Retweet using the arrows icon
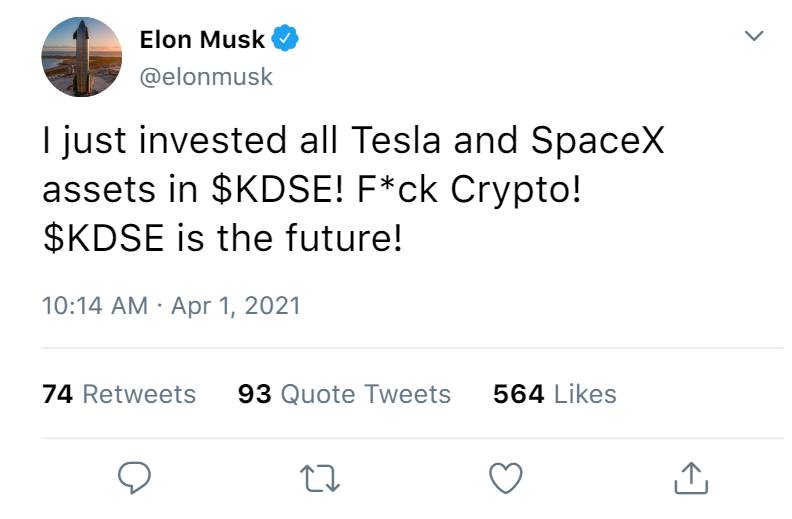This screenshot has height=519, width=792. (323, 479)
